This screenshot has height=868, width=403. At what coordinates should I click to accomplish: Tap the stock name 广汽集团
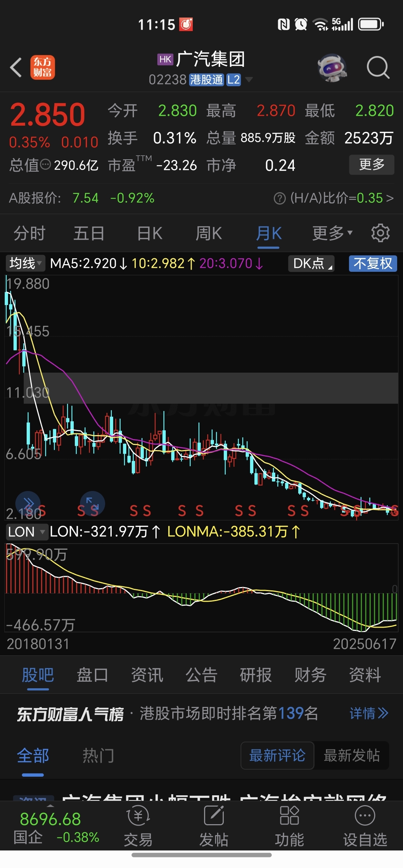pyautogui.click(x=210, y=59)
